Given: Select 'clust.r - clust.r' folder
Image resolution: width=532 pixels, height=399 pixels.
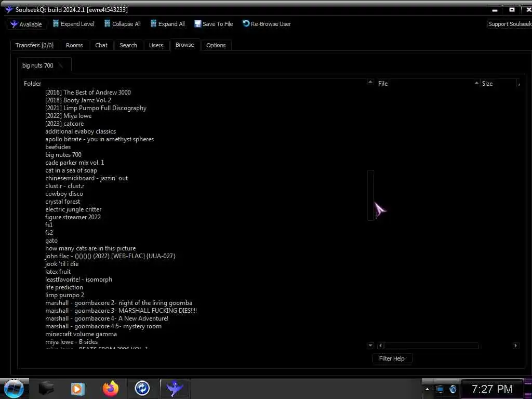Looking at the screenshot, I should [x=65, y=186].
